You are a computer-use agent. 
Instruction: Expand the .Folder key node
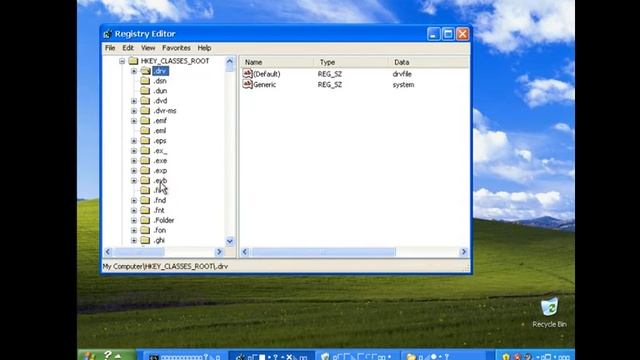134,220
